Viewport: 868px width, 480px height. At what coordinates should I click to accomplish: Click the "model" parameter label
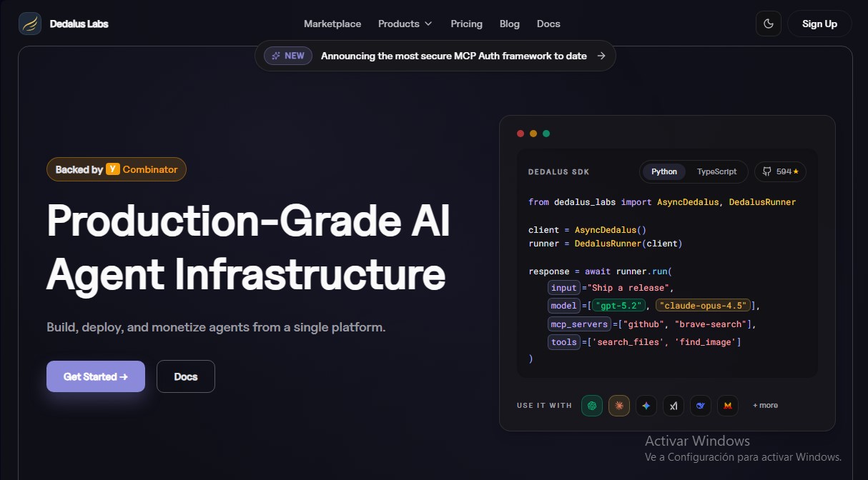point(564,306)
